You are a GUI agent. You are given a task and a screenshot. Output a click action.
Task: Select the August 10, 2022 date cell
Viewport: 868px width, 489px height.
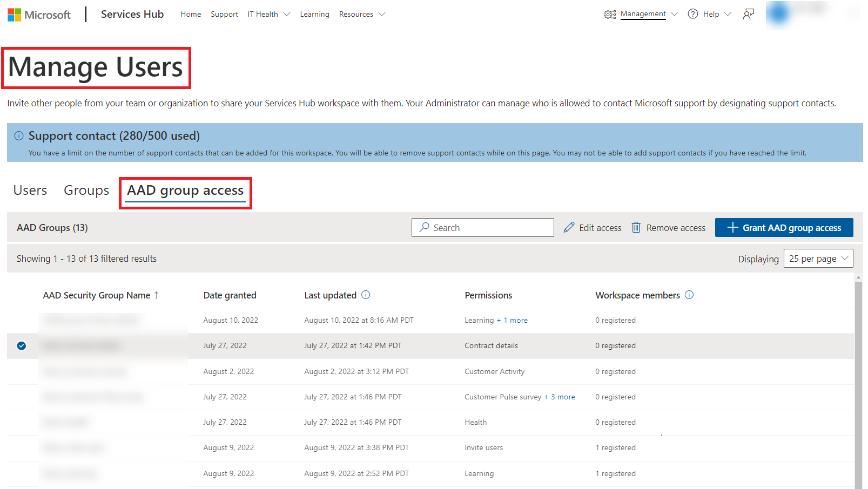point(231,320)
